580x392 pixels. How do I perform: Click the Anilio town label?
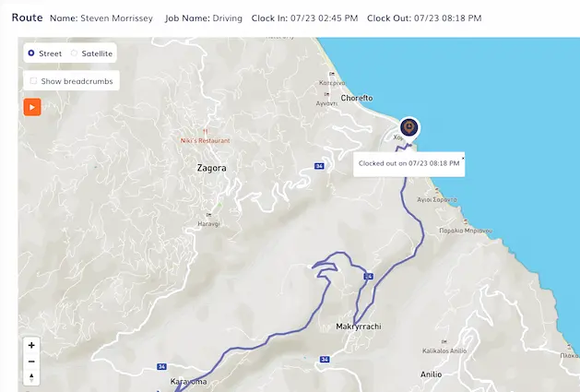431,374
